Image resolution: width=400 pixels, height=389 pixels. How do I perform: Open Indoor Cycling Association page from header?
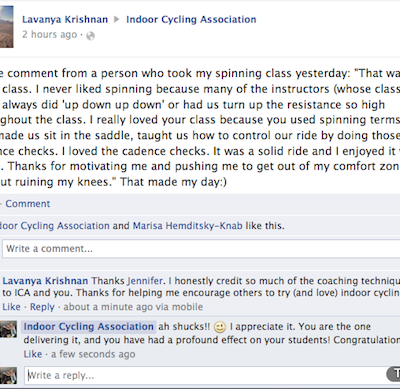point(191,19)
